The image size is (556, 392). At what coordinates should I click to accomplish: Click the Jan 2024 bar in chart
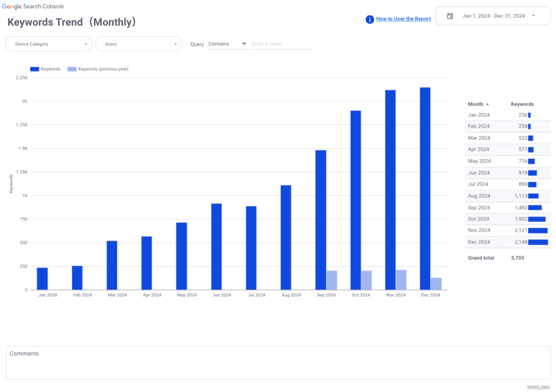click(42, 279)
